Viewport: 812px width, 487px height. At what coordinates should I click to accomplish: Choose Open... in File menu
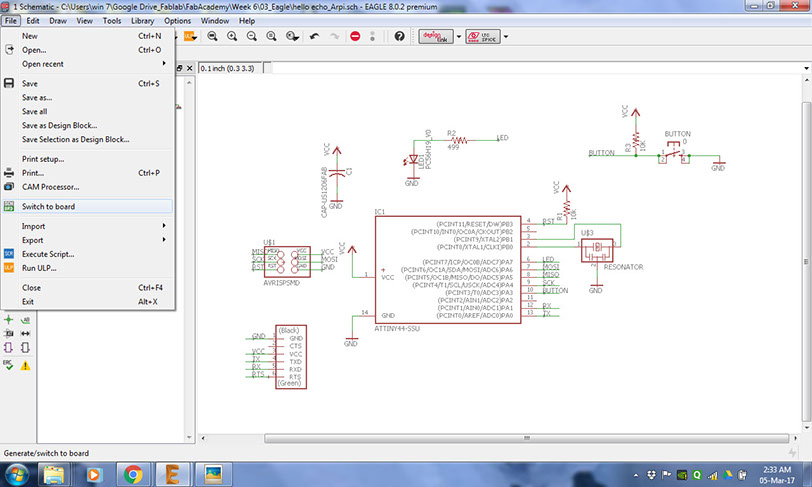tap(88, 50)
